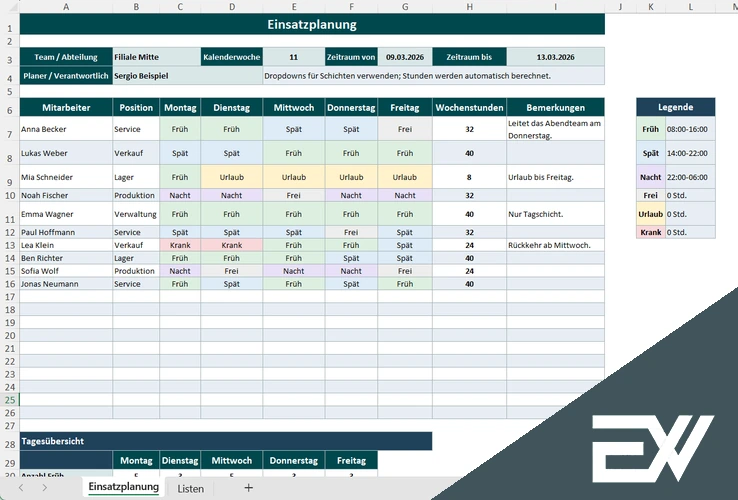Click Mia Schneider's Wochenstunden value 8

click(469, 177)
